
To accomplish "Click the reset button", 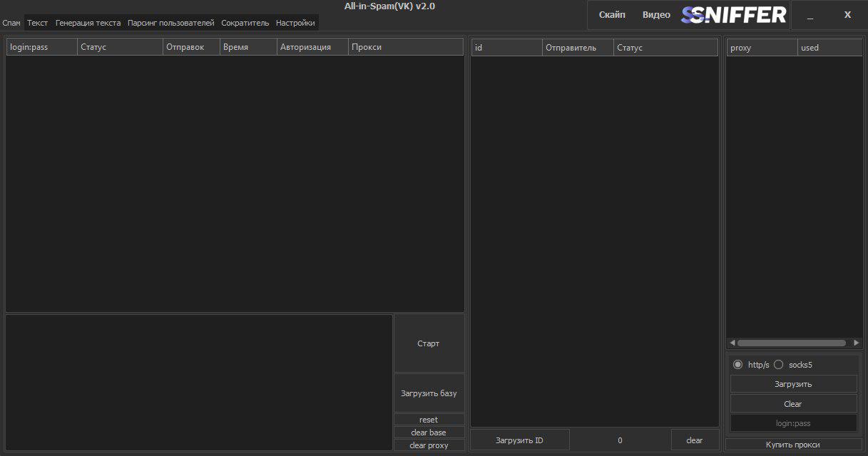I will point(429,420).
